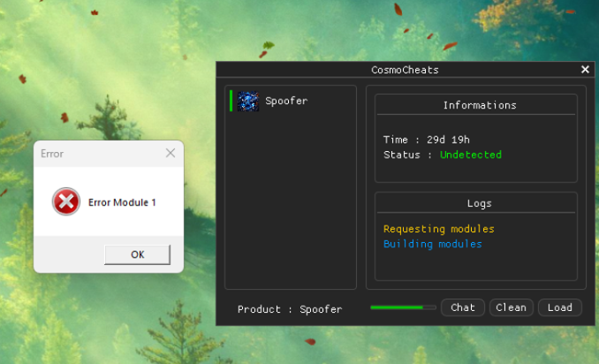Image resolution: width=599 pixels, height=364 pixels.
Task: Click the Error dialog title text
Action: (x=52, y=154)
